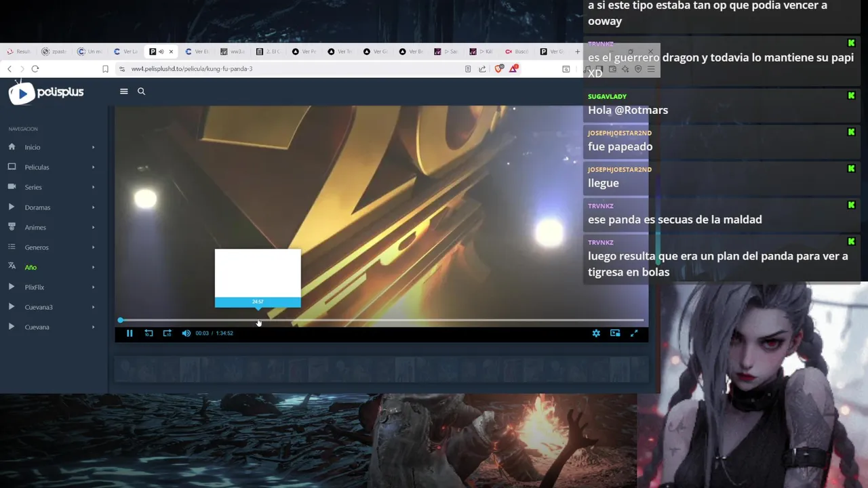Expand the Doramas submenu arrow
Viewport: 868px width, 488px height.
click(x=93, y=207)
